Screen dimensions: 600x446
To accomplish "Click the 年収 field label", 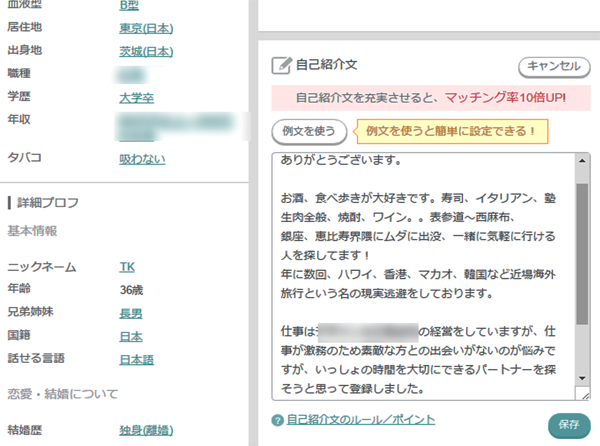I will (19, 119).
